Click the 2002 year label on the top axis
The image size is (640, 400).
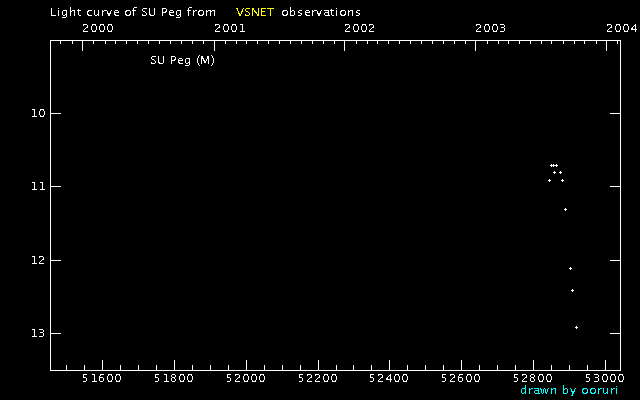click(360, 28)
